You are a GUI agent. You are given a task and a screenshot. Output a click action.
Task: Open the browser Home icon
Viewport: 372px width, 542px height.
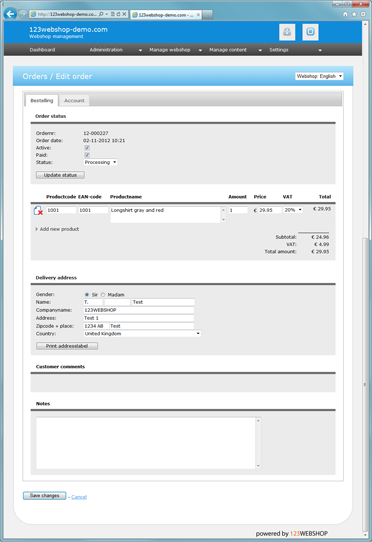coord(345,14)
